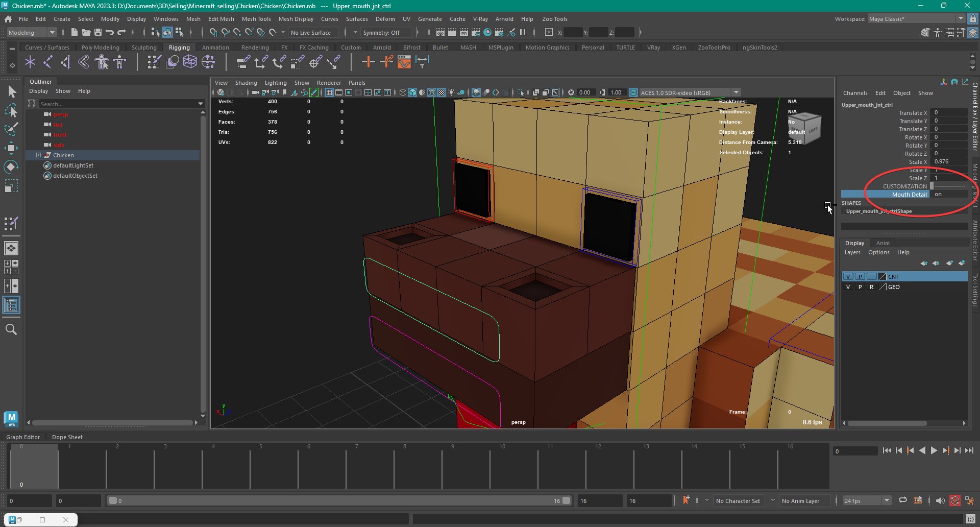The width and height of the screenshot is (980, 527).
Task: Click the view cube in viewport
Action: [805, 128]
